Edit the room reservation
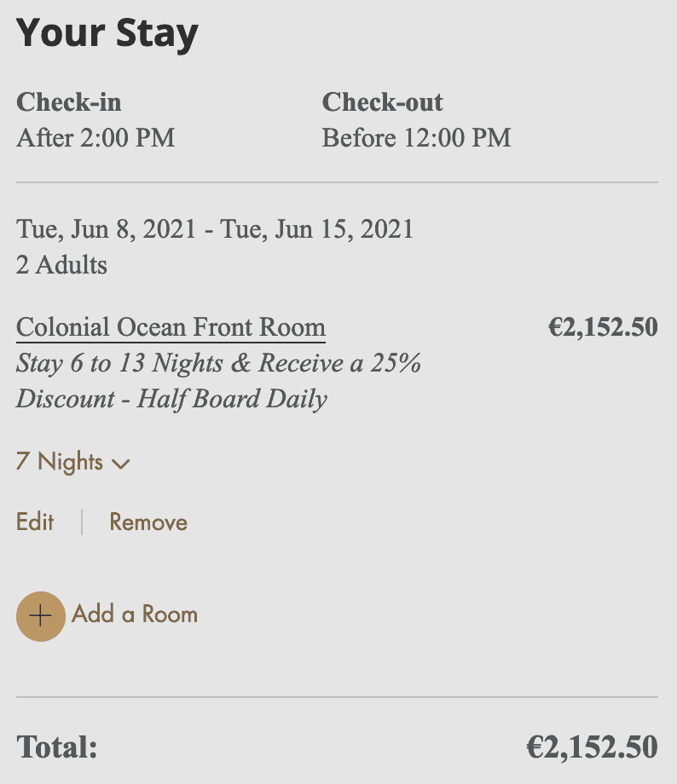 coord(35,522)
